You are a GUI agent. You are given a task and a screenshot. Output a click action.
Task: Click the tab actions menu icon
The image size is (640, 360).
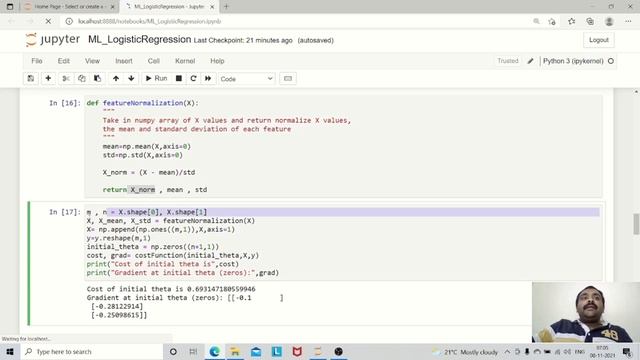[10, 7]
